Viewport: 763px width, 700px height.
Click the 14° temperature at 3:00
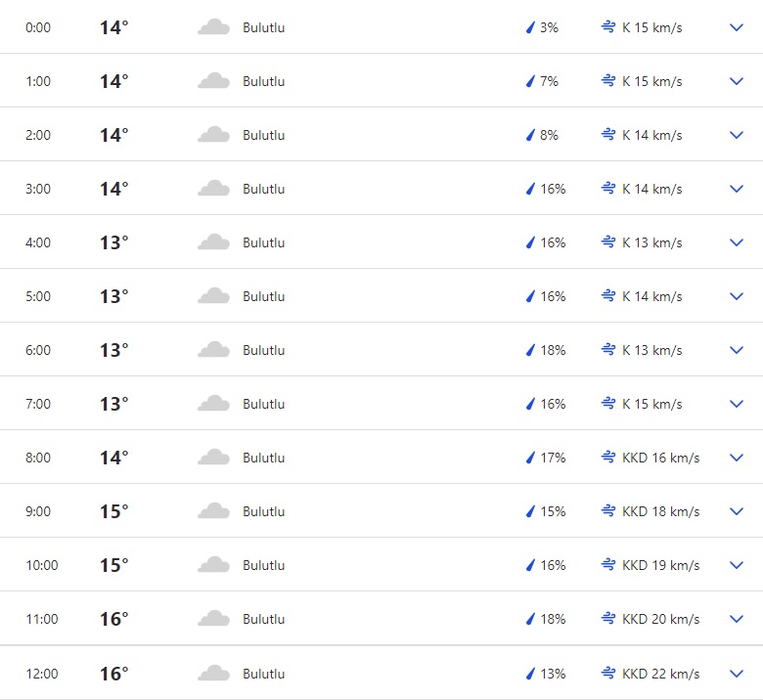tap(113, 189)
